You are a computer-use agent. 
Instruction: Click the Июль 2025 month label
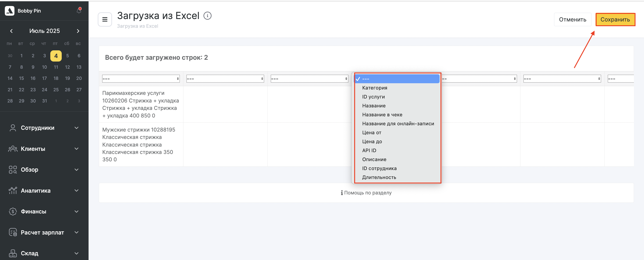pyautogui.click(x=44, y=31)
